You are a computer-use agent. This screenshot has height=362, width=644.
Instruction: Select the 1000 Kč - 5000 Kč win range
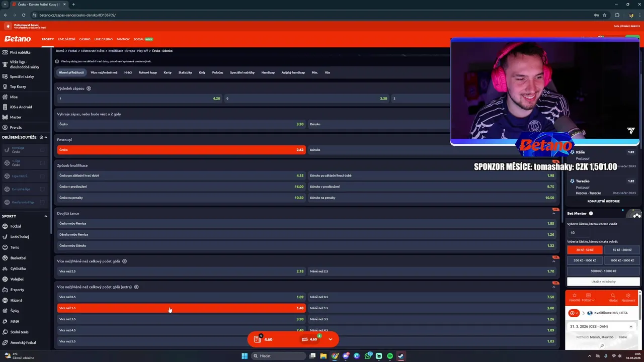[x=622, y=260]
